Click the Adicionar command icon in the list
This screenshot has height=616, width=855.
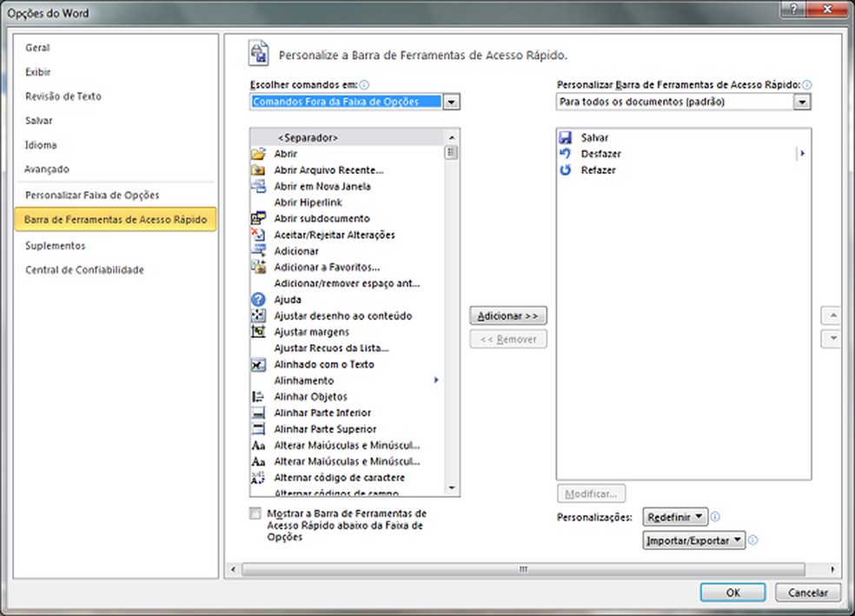pyautogui.click(x=258, y=251)
